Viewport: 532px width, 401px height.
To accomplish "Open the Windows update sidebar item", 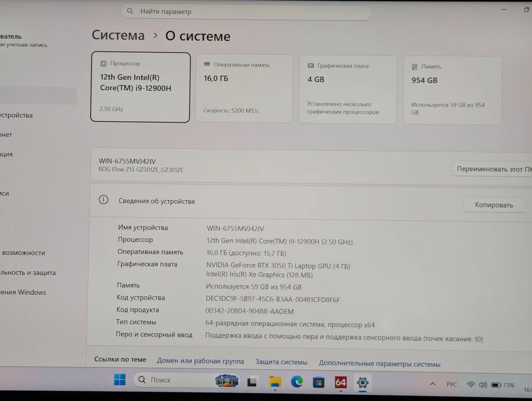I will [23, 292].
